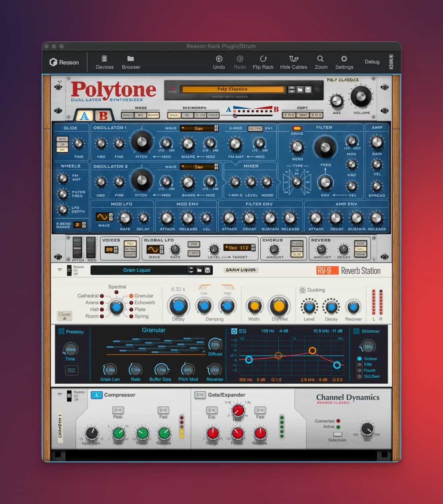Viewport: 443px width, 504px height.
Task: Open the Debug menu
Action: (372, 62)
